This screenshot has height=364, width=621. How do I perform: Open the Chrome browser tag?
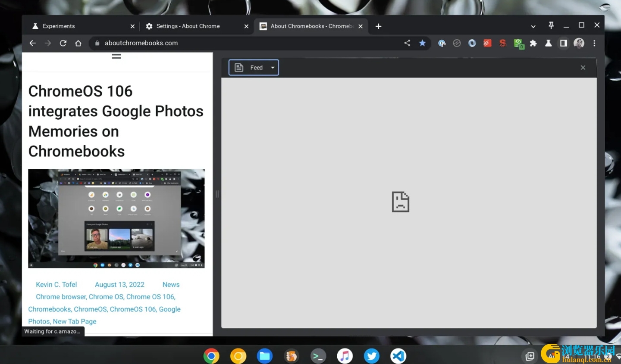point(61,297)
